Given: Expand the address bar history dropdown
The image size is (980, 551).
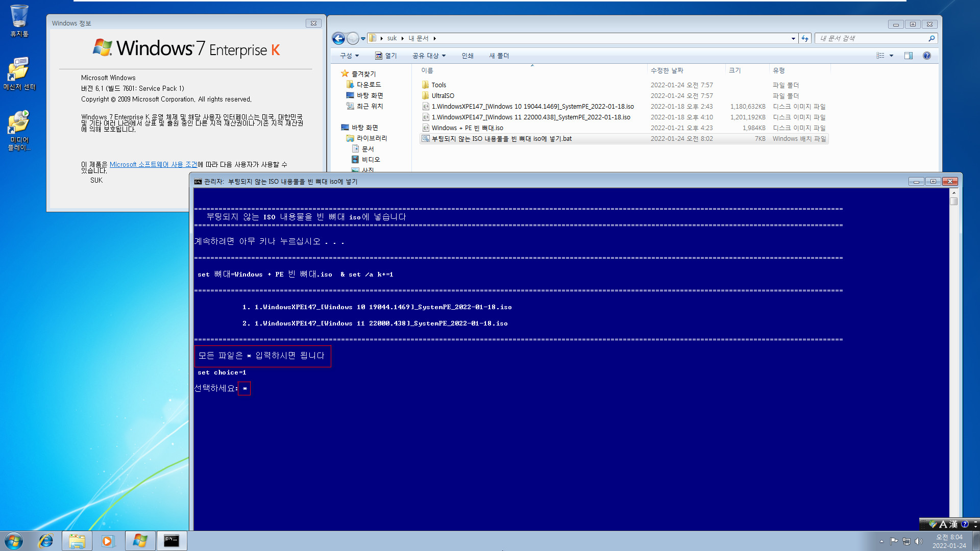Looking at the screenshot, I should coord(793,38).
